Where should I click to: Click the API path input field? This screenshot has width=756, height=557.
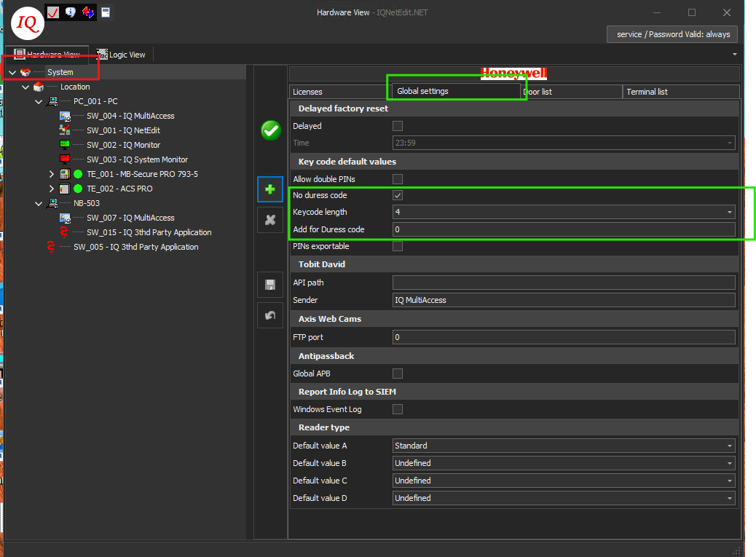tap(564, 283)
